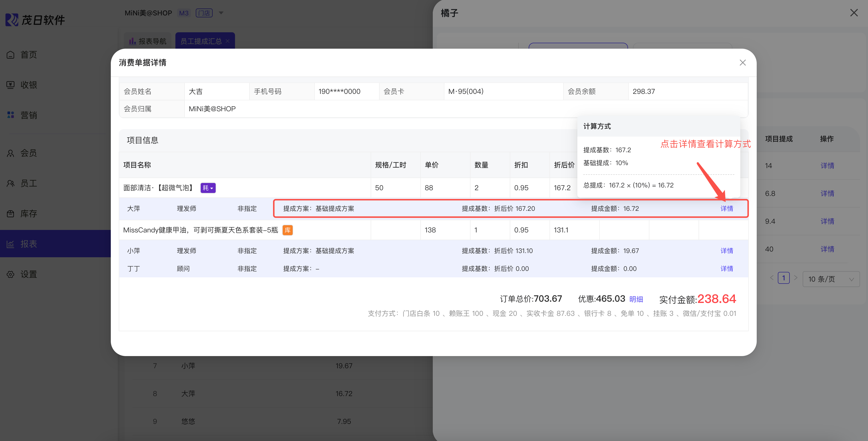Click 提成基数 167.2 in 计算方式 popup

click(x=607, y=150)
